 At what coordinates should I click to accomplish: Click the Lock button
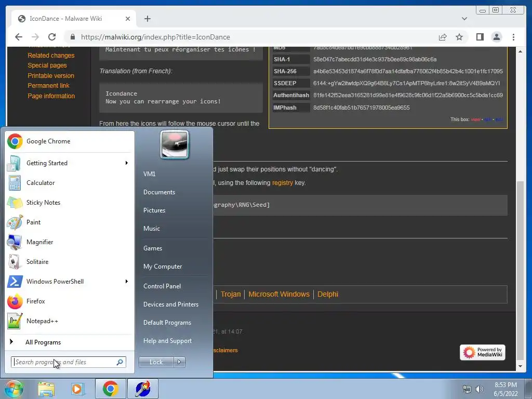click(x=156, y=362)
